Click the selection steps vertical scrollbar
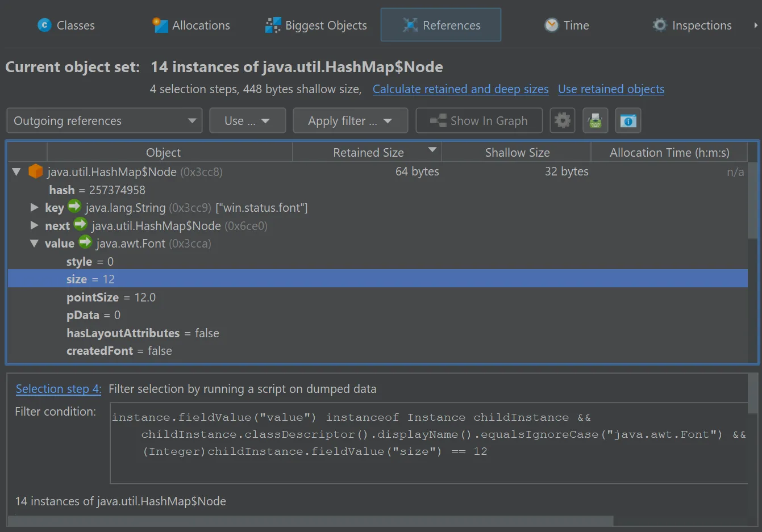Screen dimensions: 762x532 coord(752,393)
